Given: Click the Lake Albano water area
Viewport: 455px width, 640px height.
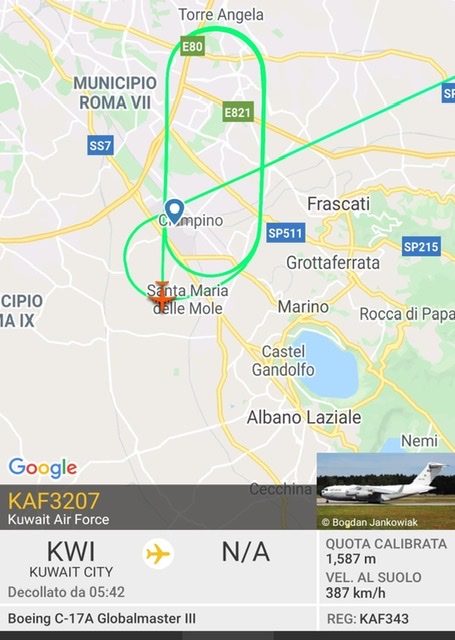Looking at the screenshot, I should pyautogui.click(x=326, y=363).
